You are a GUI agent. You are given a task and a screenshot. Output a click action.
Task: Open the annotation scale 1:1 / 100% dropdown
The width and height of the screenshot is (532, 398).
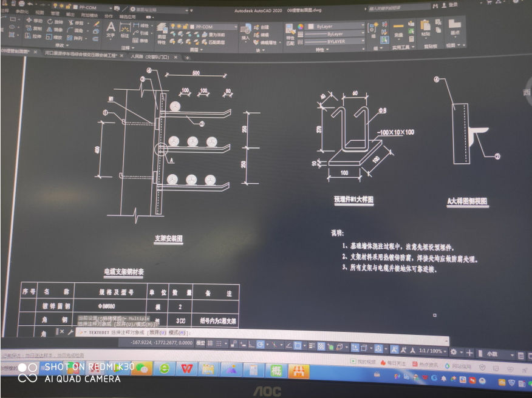click(432, 351)
